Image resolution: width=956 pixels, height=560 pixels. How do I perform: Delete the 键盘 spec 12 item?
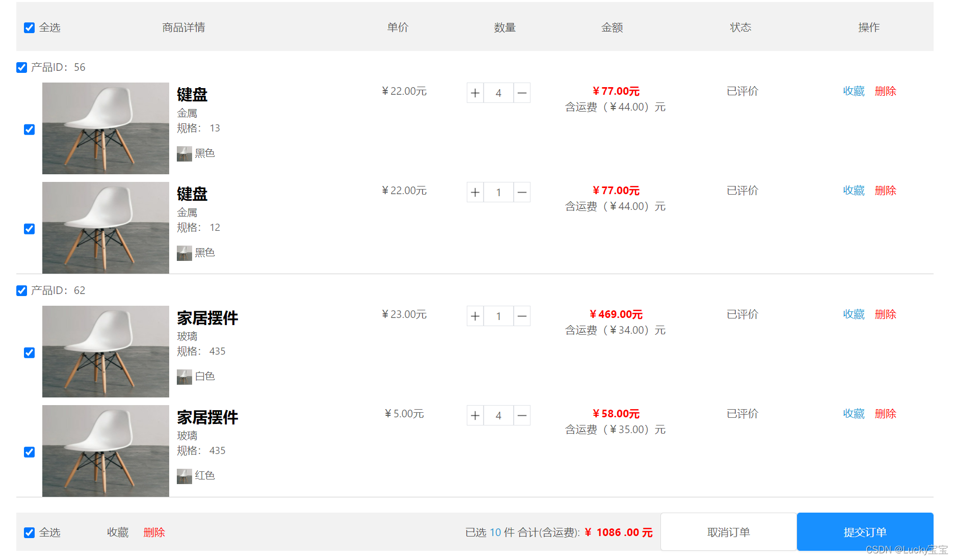pos(885,191)
